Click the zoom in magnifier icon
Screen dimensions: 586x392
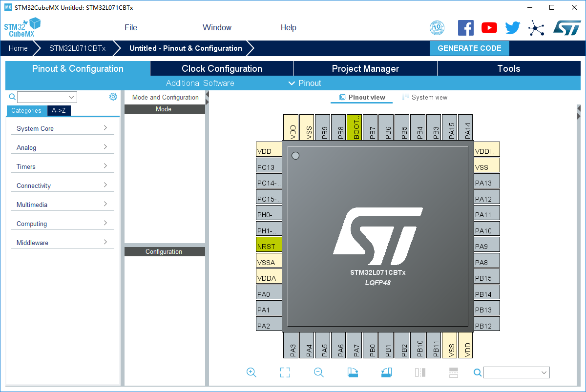click(251, 372)
